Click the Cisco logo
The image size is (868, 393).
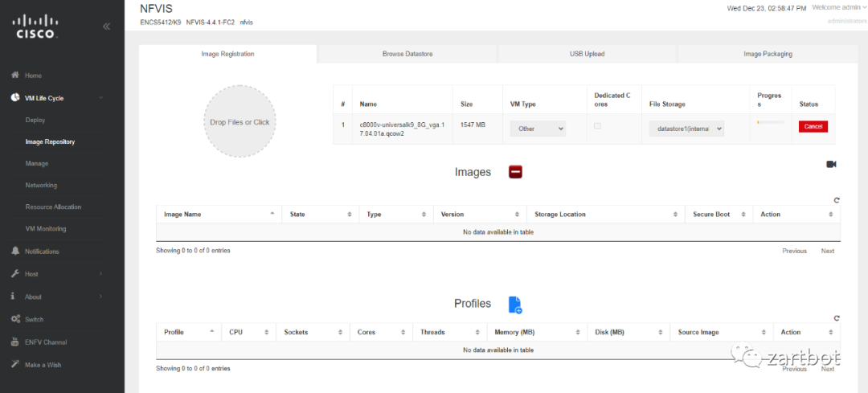35,27
